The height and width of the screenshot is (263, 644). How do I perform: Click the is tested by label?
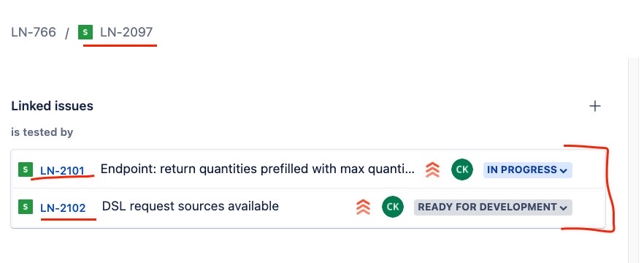point(42,132)
